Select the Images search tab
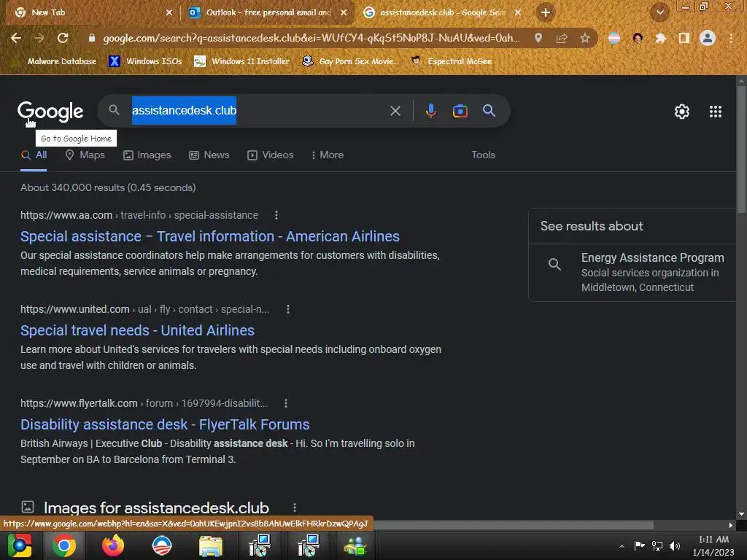Image resolution: width=747 pixels, height=560 pixels. 147,155
